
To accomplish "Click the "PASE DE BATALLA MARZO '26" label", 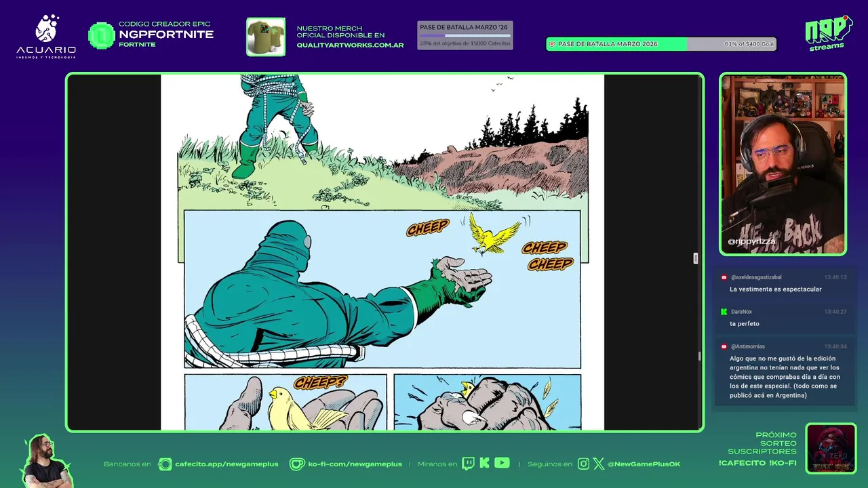I will pos(464,27).
